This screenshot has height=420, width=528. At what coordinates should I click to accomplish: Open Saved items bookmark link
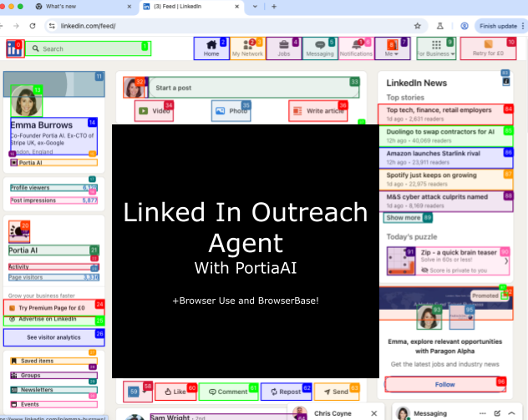53,361
